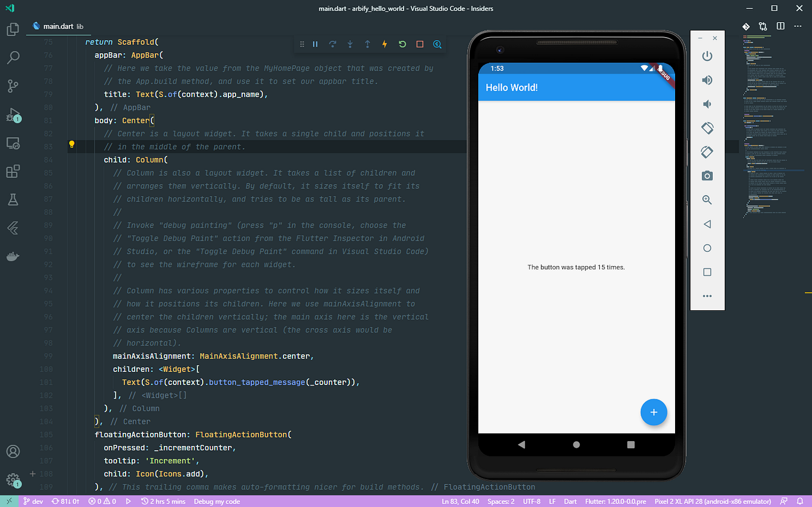Image resolution: width=812 pixels, height=507 pixels.
Task: Open the editor overflow actions menu
Action: 798,26
